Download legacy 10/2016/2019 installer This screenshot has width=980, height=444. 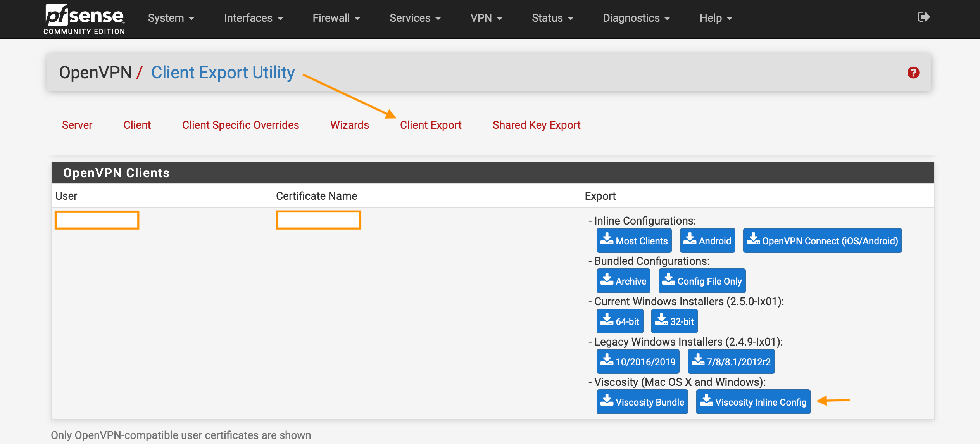click(638, 361)
